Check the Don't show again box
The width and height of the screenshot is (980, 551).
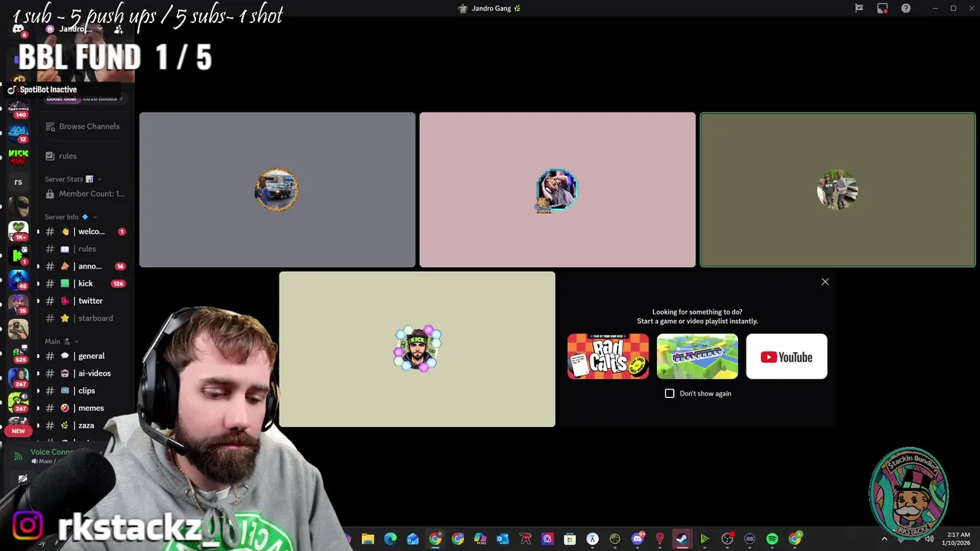[670, 393]
